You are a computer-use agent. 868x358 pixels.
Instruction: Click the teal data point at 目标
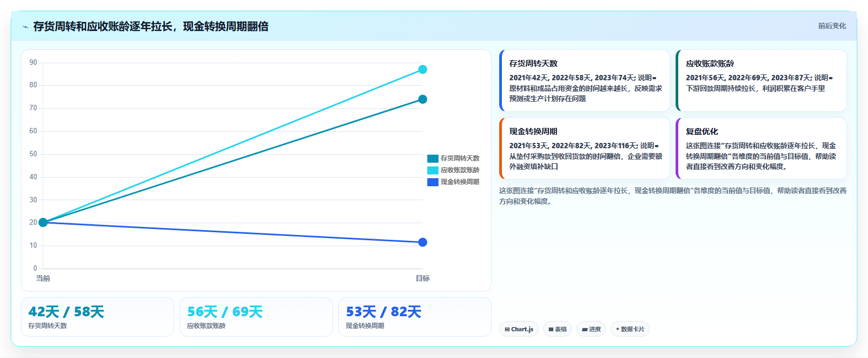(423, 99)
